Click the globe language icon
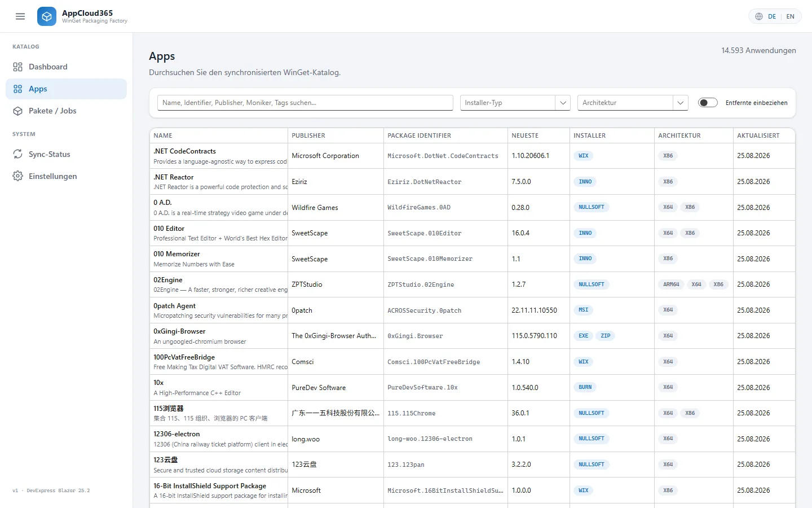 (x=759, y=16)
